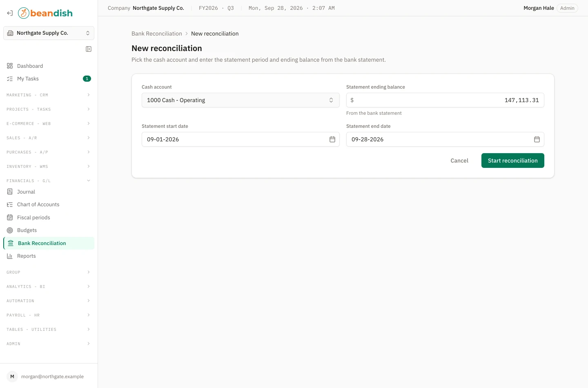Click the FY2026 · Q3 period label
588x388 pixels.
click(x=216, y=8)
